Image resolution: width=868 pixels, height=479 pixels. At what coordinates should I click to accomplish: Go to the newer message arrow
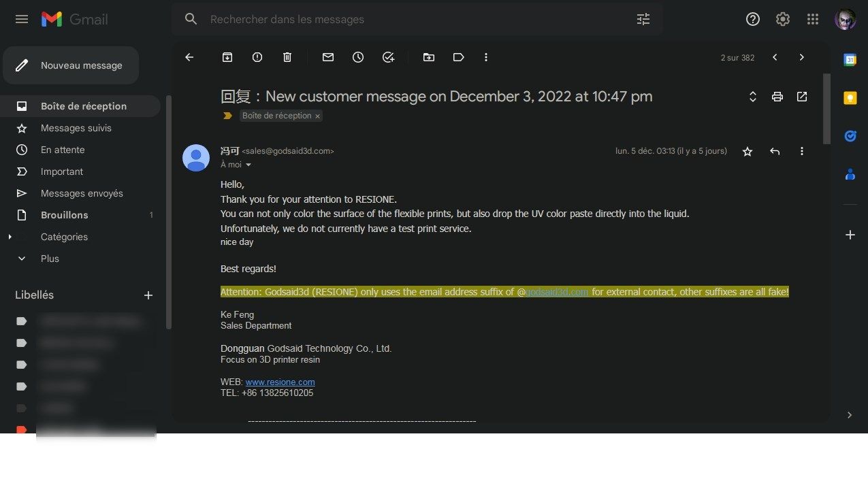point(775,58)
